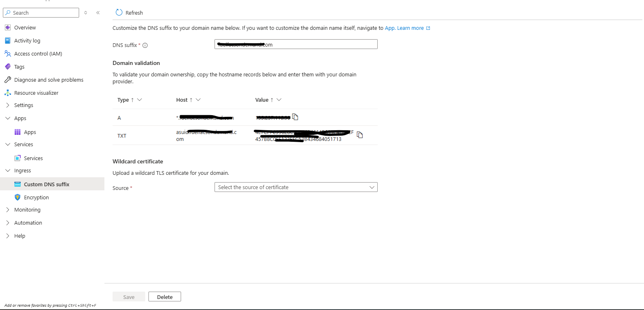This screenshot has height=310, width=644.
Task: Click the Delete button
Action: pyautogui.click(x=165, y=297)
